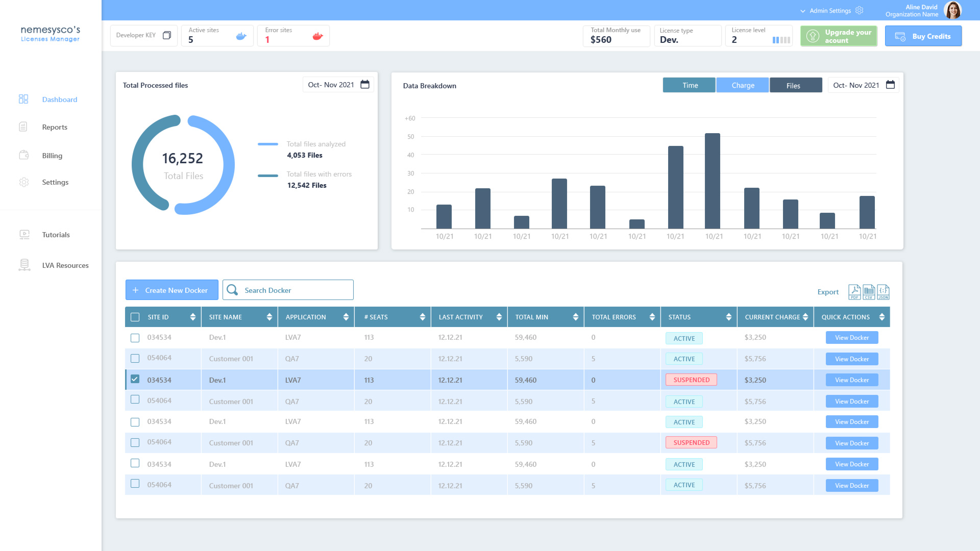Export table as CSV file icon
The image size is (980, 551).
click(x=868, y=292)
